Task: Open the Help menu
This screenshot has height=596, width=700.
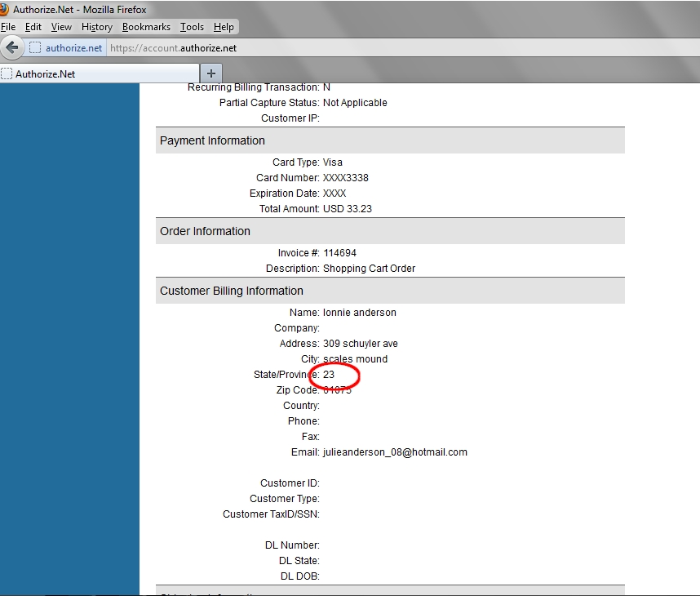Action: point(224,27)
